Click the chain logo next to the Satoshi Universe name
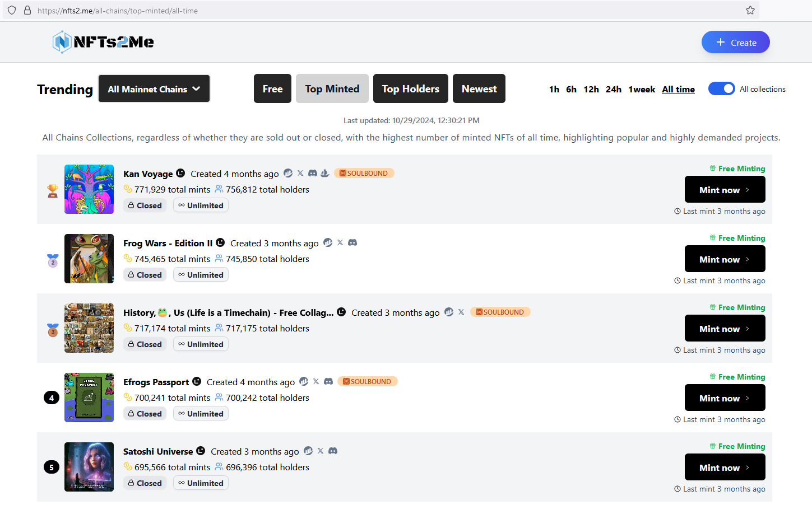 (201, 451)
